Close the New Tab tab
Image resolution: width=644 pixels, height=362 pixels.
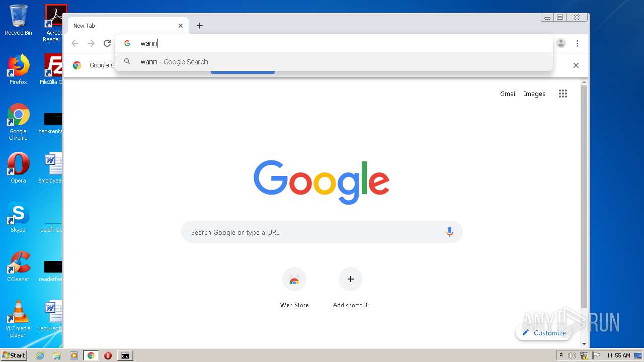(x=181, y=26)
